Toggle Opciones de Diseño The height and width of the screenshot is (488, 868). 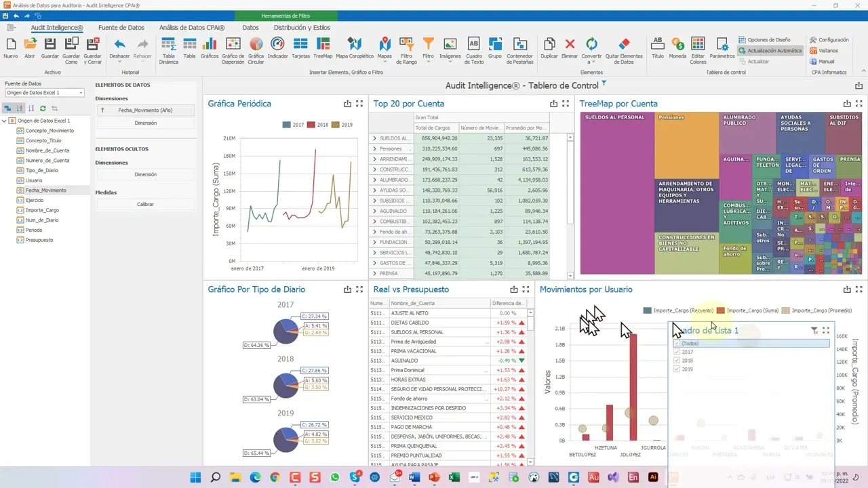click(764, 40)
